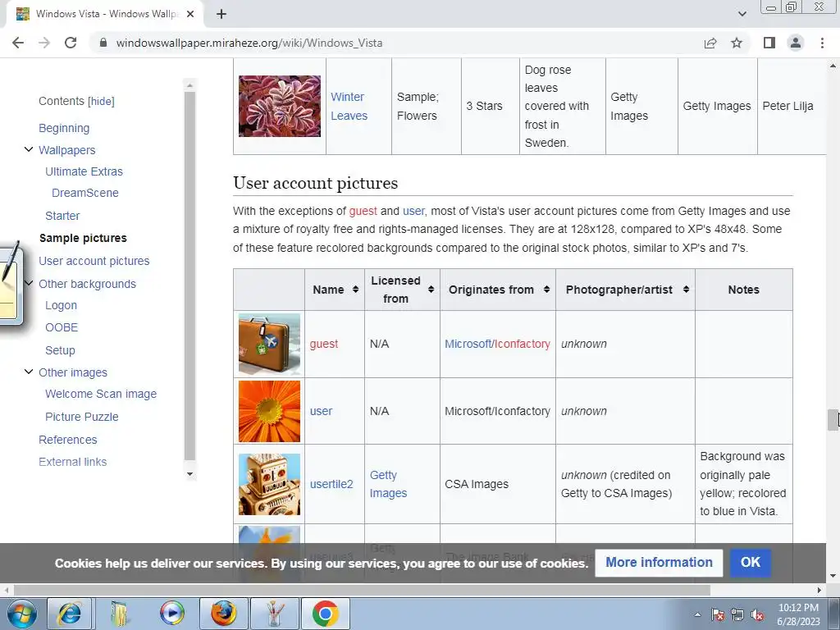Screen dimensions: 840x630
Task: Click the horizontal scrollbar right arrow
Action: [x=819, y=590]
